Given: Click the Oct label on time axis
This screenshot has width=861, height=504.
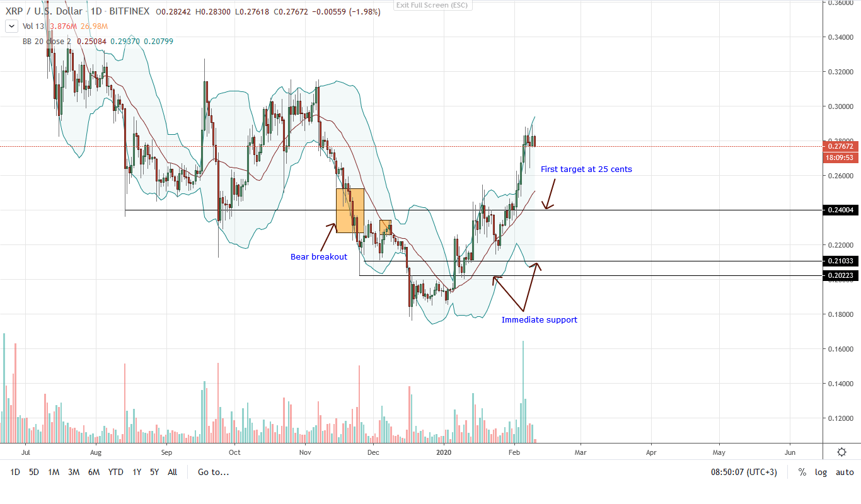Looking at the screenshot, I should (x=234, y=452).
